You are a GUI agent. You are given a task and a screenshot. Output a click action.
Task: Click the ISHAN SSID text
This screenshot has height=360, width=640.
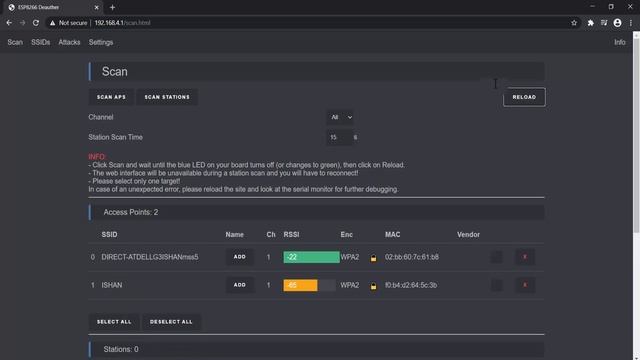(x=112, y=285)
